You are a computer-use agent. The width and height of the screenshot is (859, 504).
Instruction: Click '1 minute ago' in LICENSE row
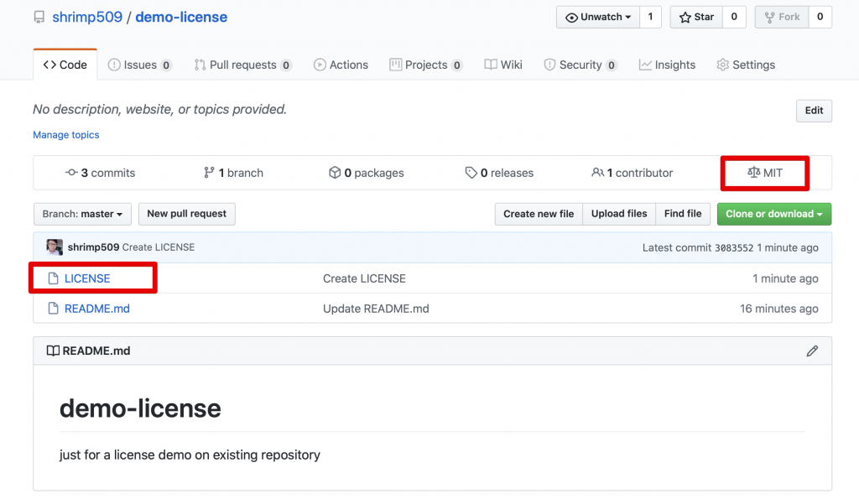(785, 278)
